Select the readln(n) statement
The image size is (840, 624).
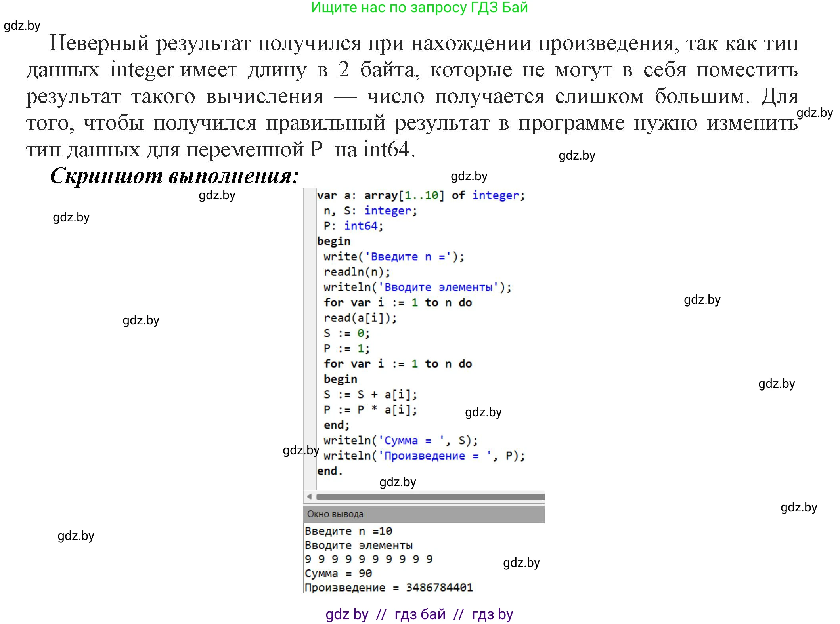(357, 271)
